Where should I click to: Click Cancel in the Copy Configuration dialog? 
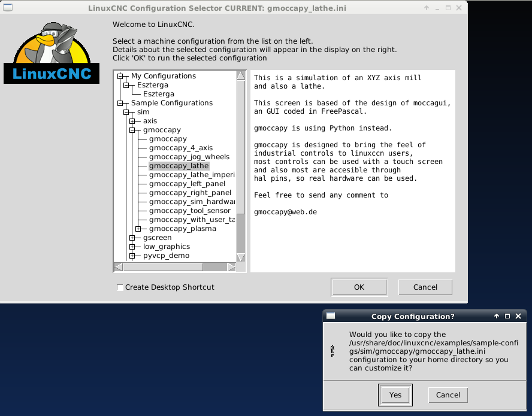[448, 395]
